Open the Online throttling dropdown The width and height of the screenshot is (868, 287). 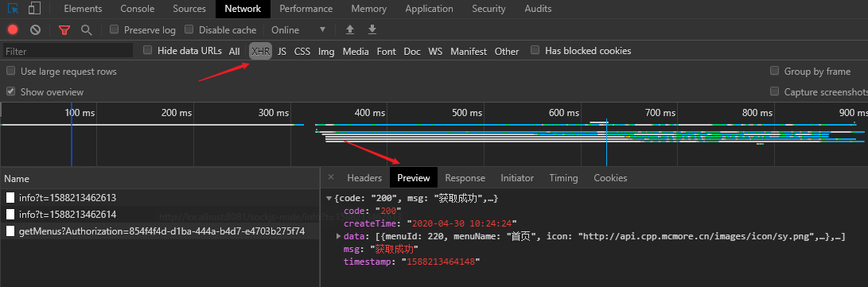click(299, 30)
